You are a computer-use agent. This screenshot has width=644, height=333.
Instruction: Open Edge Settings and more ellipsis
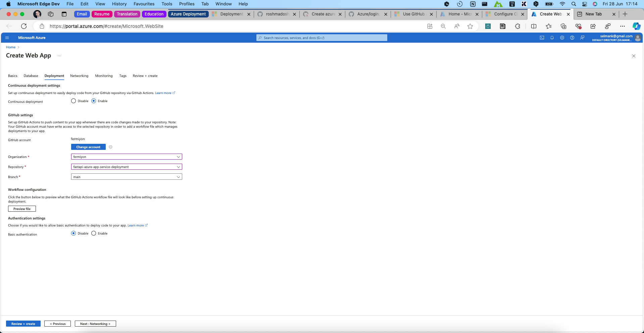pyautogui.click(x=623, y=26)
